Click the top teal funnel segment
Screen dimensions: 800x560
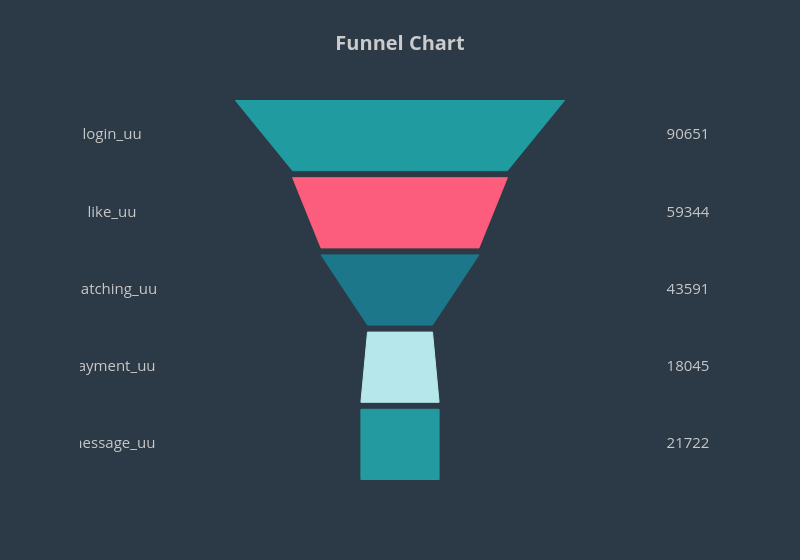[400, 135]
